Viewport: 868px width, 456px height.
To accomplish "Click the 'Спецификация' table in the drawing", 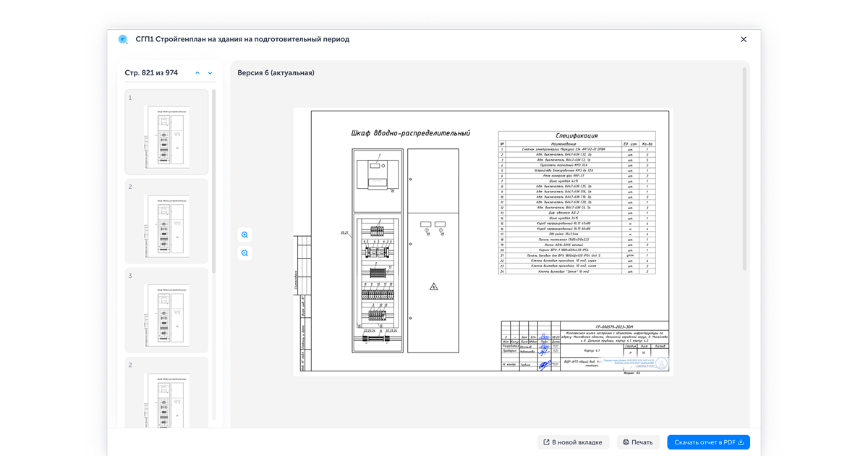I will pyautogui.click(x=576, y=203).
